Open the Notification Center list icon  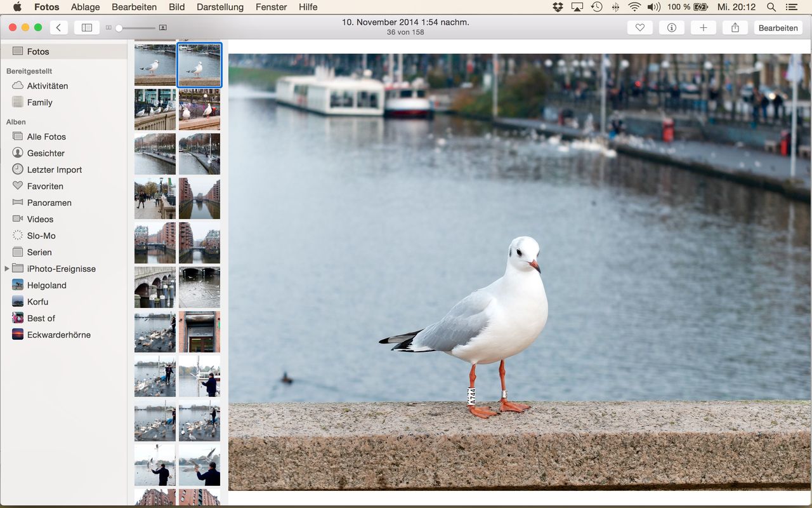(791, 7)
